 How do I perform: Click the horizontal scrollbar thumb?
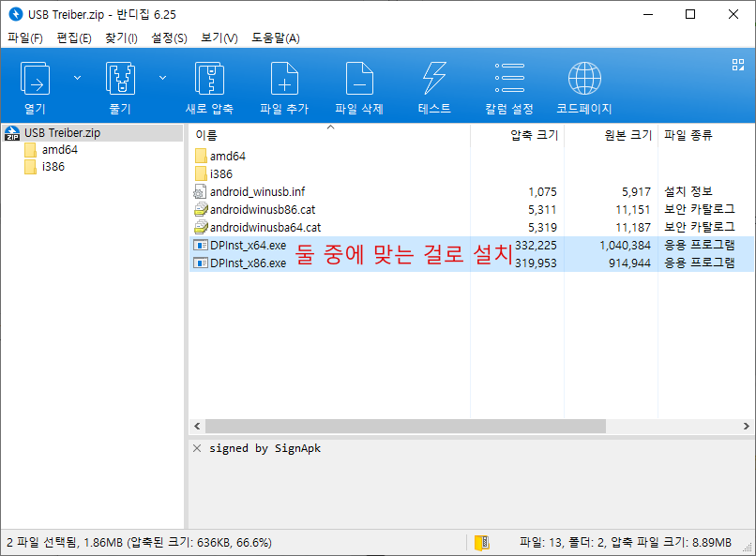click(x=405, y=426)
